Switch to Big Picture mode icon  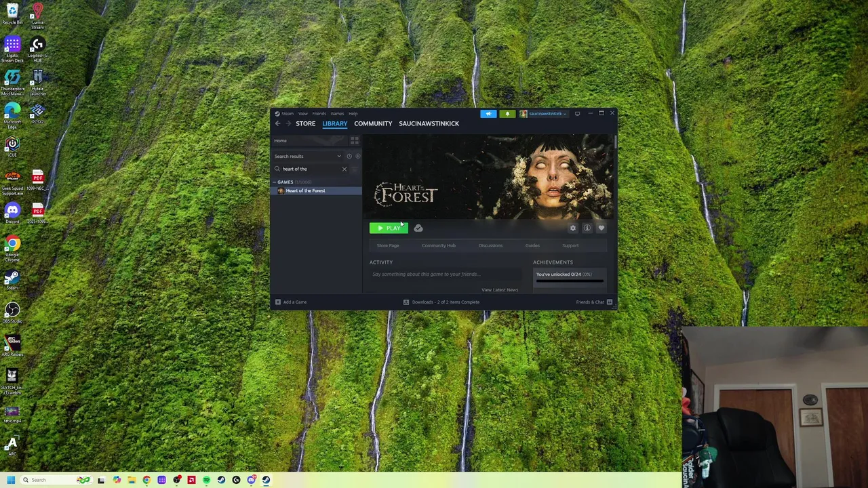[577, 114]
